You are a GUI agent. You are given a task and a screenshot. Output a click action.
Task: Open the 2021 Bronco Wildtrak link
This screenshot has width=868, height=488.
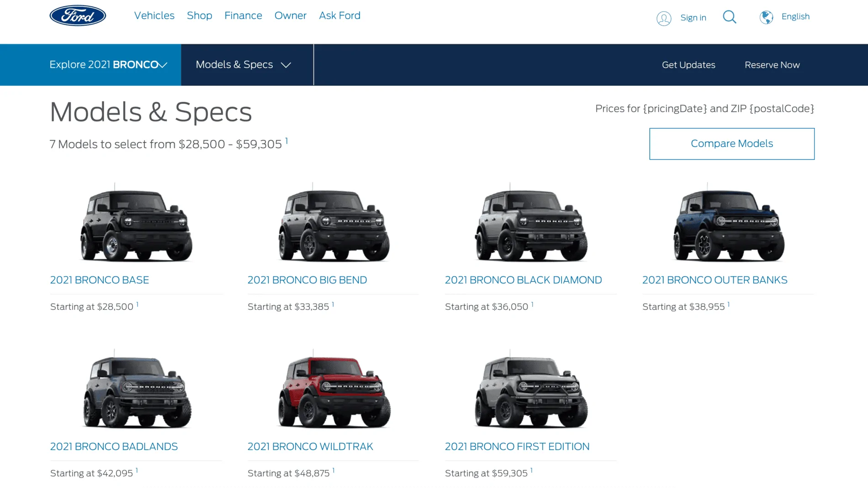pos(310,446)
